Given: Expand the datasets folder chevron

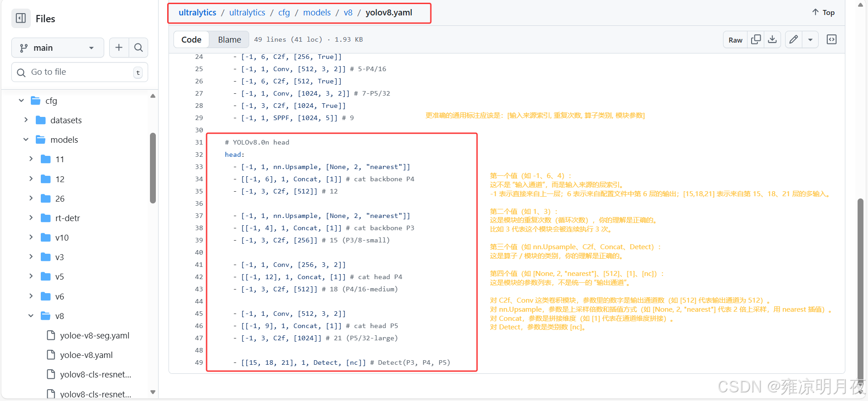Looking at the screenshot, I should [26, 120].
